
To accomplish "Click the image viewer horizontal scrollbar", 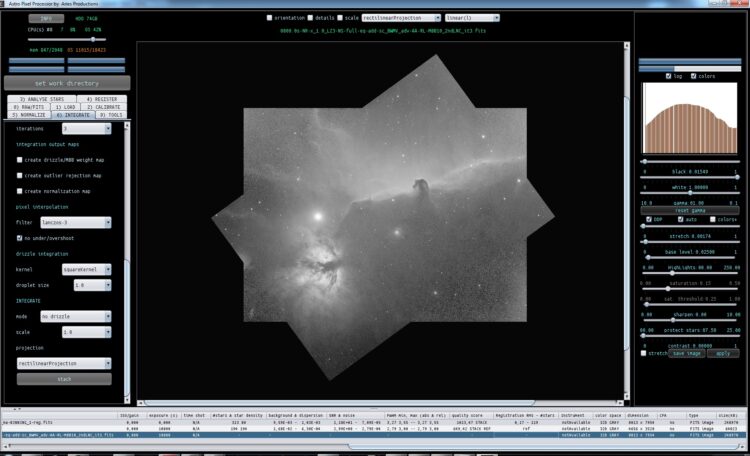I will point(380,403).
